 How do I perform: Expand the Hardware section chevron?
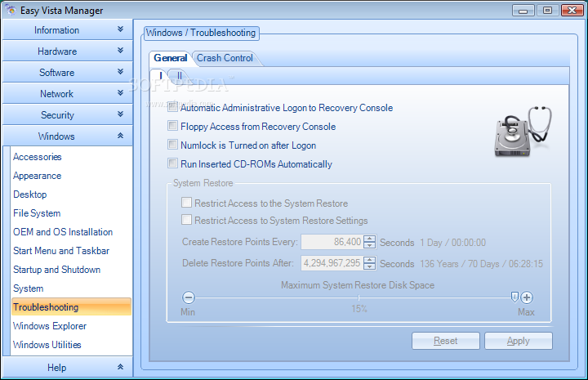point(120,51)
